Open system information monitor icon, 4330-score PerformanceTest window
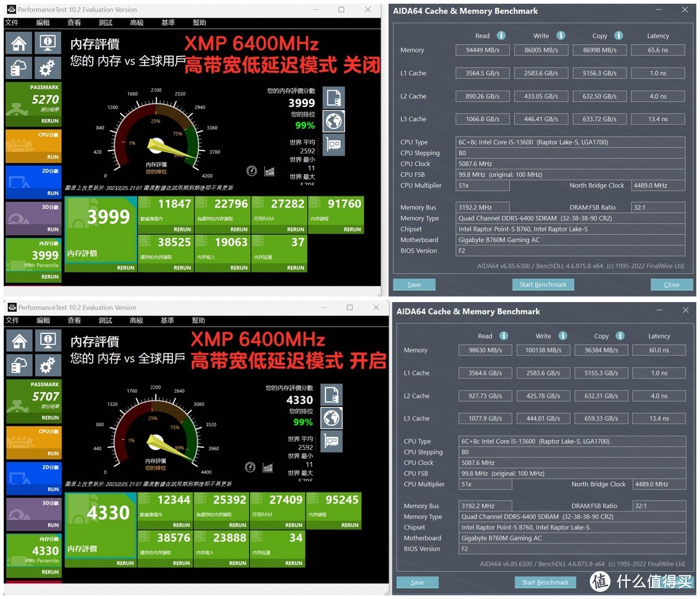 click(x=48, y=341)
